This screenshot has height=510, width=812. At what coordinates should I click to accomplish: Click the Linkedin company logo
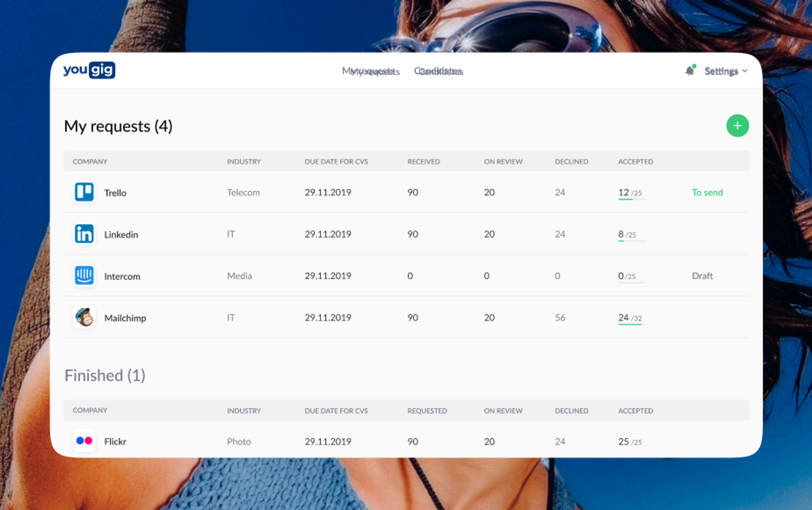pyautogui.click(x=84, y=234)
